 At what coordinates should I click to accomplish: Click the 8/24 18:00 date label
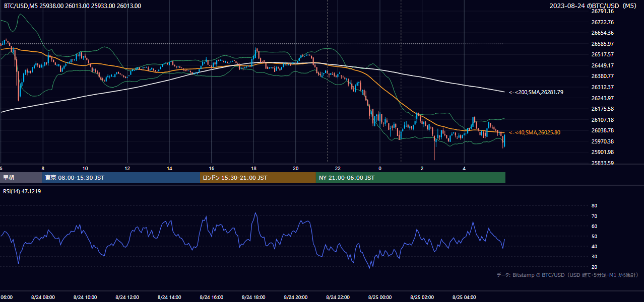[x=253, y=297]
